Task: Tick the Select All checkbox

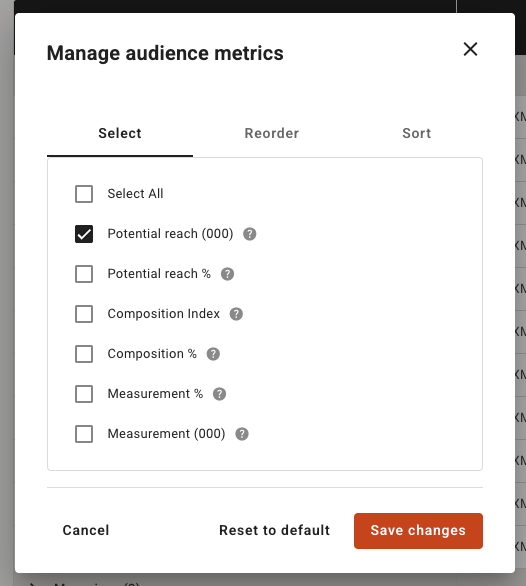Action: click(x=84, y=194)
